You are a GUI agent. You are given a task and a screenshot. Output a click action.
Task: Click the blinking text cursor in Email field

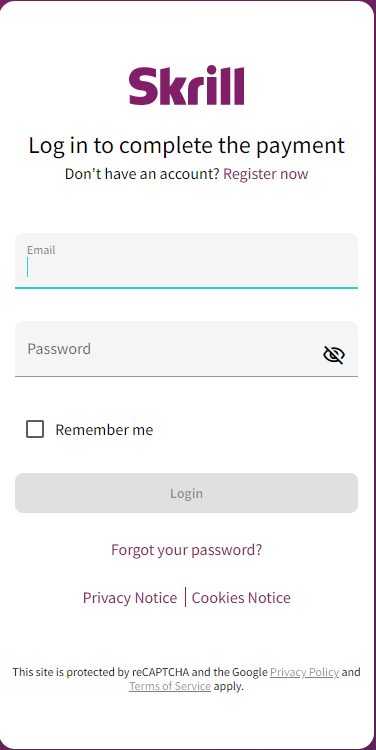[x=28, y=267]
